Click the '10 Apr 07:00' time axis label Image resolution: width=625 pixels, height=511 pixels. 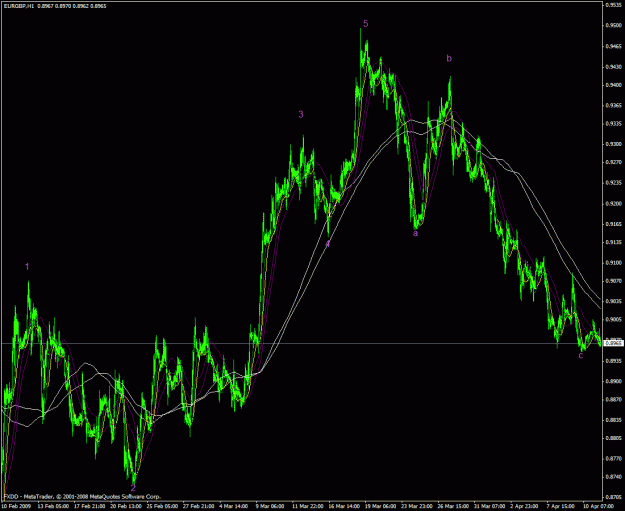tap(598, 506)
